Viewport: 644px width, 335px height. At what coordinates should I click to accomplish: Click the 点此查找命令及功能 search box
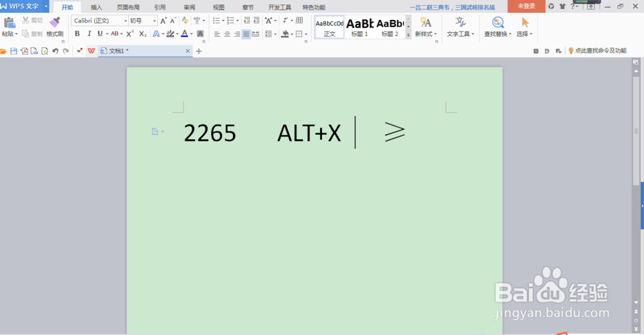pyautogui.click(x=597, y=50)
